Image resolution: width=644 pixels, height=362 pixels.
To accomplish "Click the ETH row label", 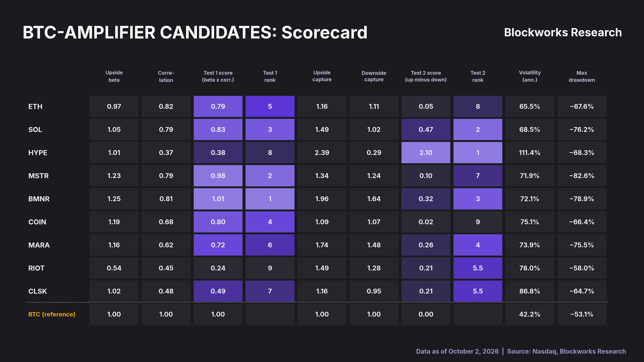I will [35, 107].
